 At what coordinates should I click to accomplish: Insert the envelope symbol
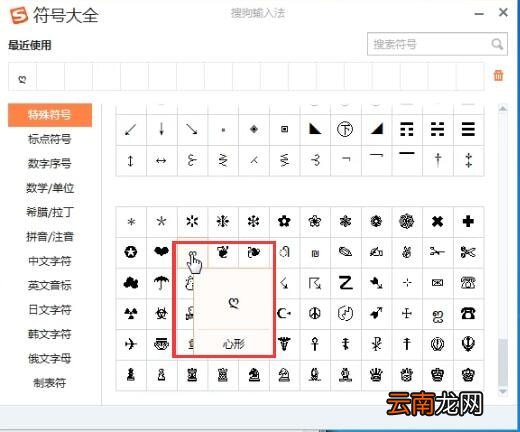click(x=437, y=283)
